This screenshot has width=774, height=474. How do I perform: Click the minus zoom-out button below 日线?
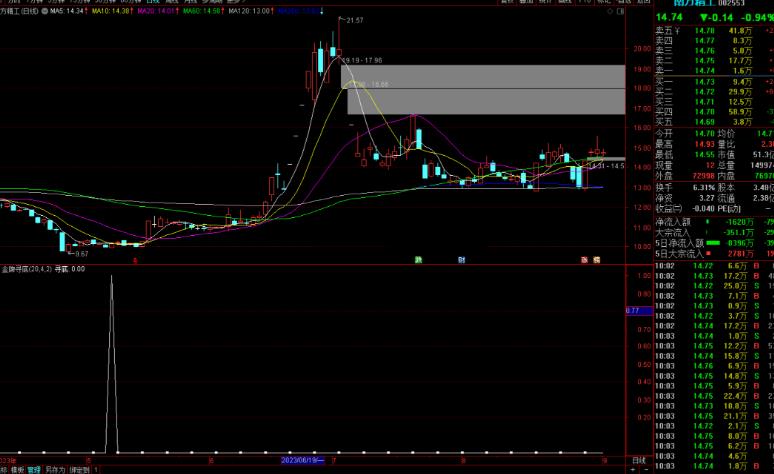[x=646, y=470]
